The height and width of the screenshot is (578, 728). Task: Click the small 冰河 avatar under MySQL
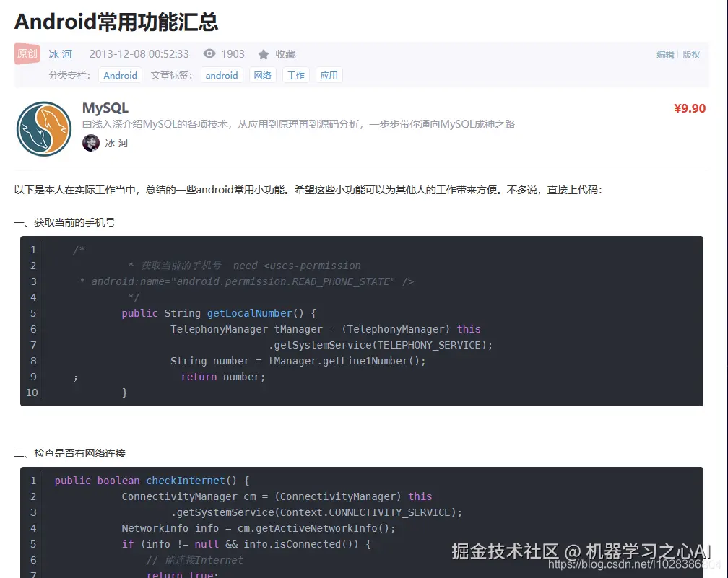(91, 143)
